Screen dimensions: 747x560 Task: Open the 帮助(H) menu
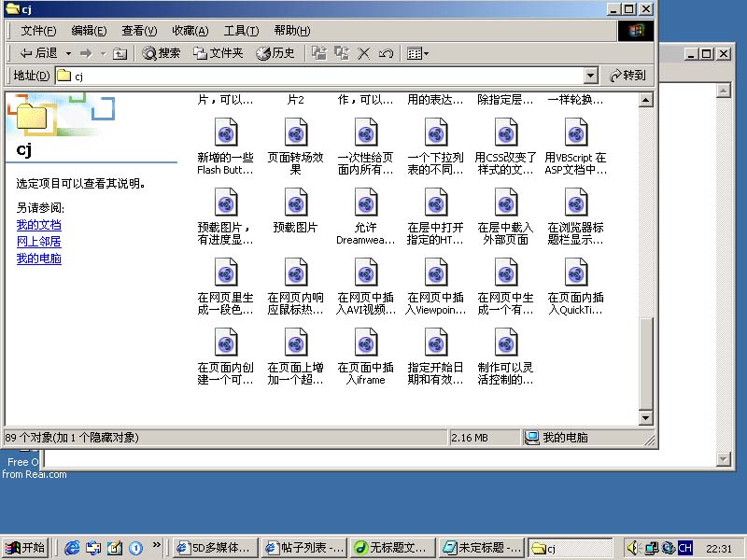point(292,31)
